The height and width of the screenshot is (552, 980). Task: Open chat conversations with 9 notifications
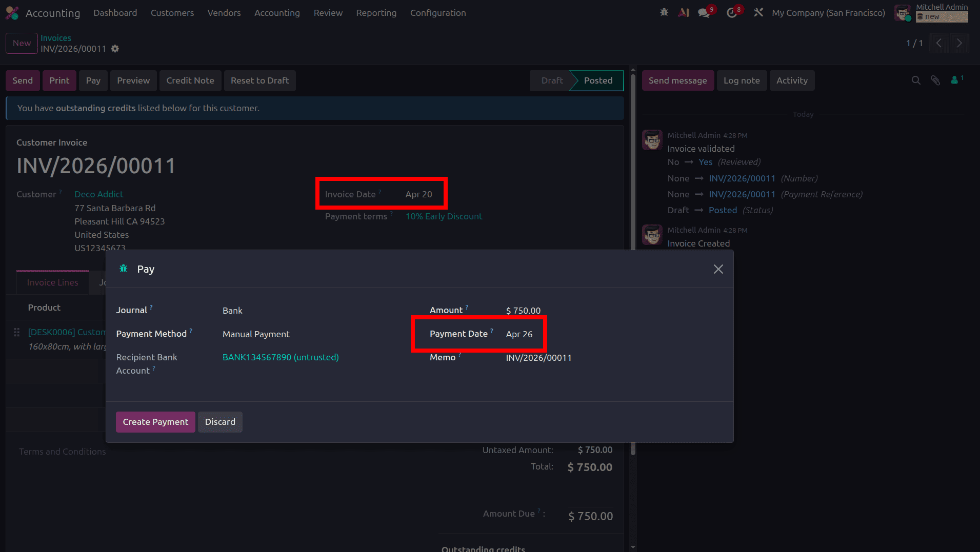[703, 12]
